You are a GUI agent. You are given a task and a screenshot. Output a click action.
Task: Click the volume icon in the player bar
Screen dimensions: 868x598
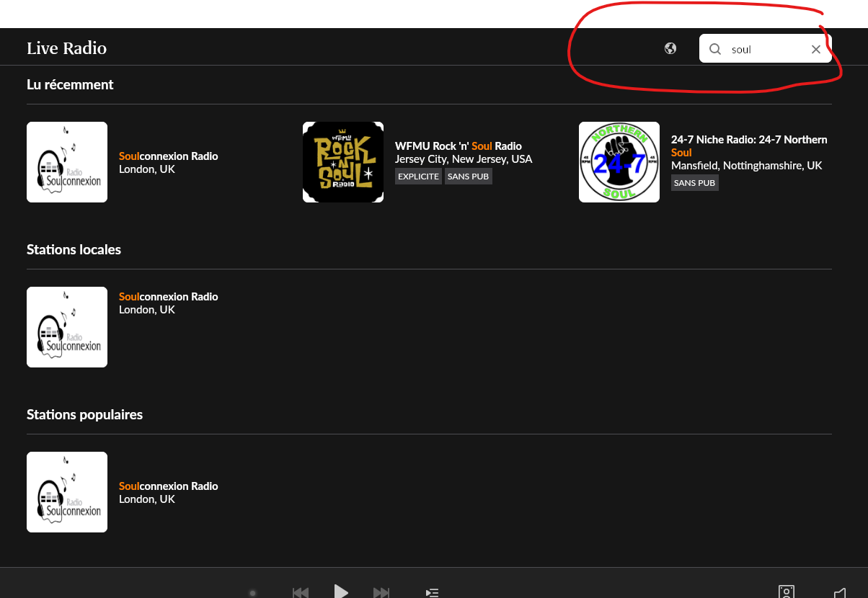coord(839,592)
